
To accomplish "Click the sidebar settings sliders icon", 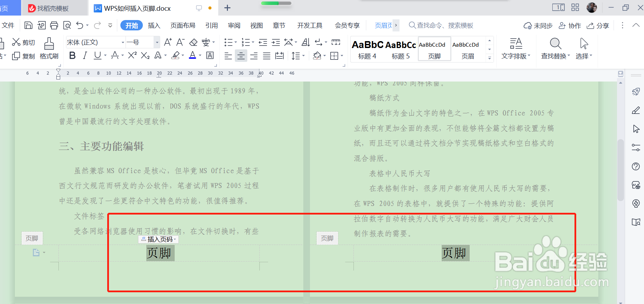I will point(636,148).
